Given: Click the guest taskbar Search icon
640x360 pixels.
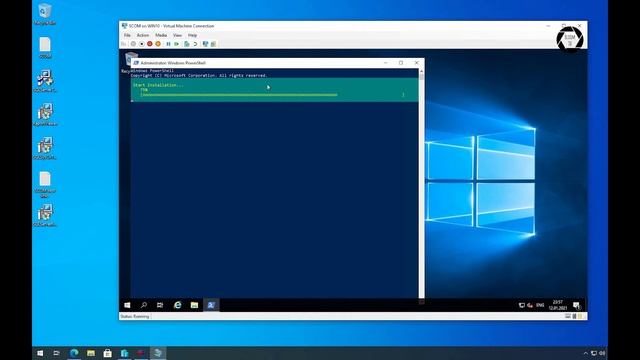Looking at the screenshot, I should 144,305.
